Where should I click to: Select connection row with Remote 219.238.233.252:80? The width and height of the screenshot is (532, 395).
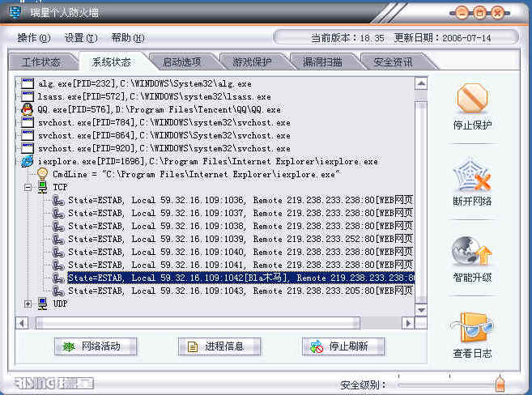point(240,239)
